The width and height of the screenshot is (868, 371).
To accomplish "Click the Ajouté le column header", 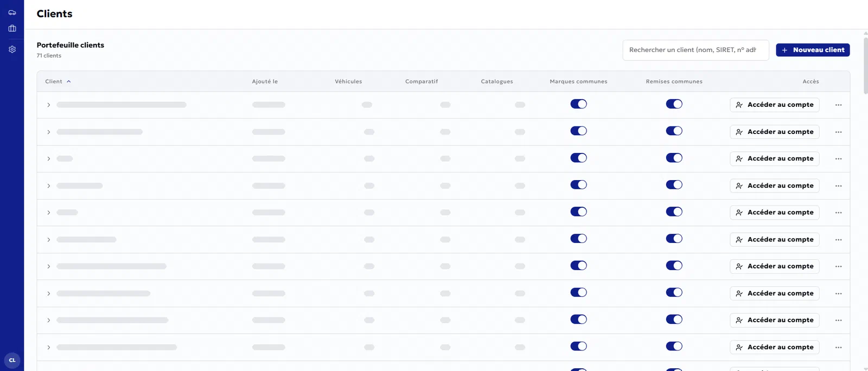I will [265, 81].
